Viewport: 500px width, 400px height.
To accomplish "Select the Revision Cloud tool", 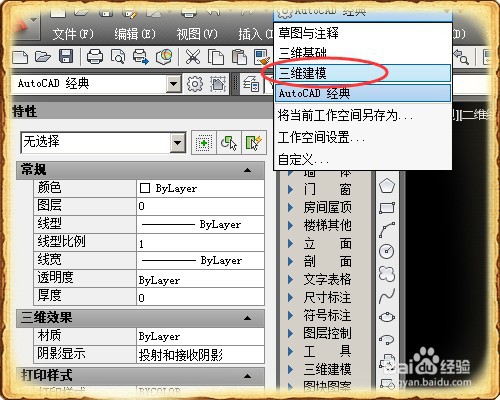I will [x=387, y=274].
